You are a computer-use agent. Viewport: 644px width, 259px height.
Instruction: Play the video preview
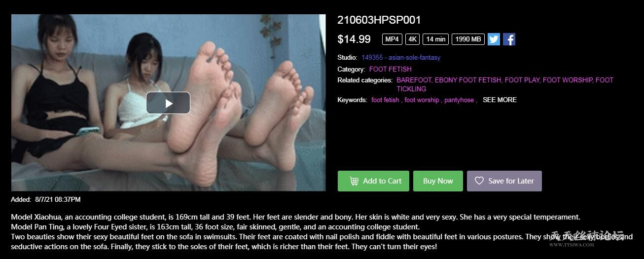[168, 103]
